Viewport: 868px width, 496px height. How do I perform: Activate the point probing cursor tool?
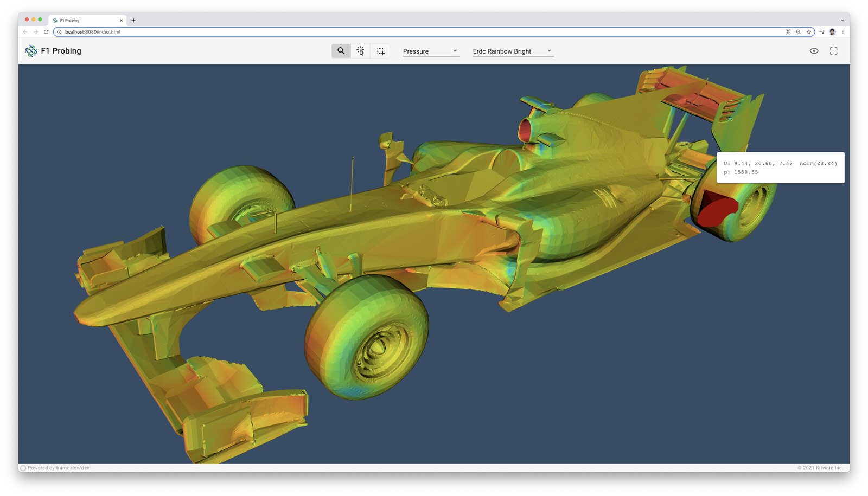coord(360,51)
